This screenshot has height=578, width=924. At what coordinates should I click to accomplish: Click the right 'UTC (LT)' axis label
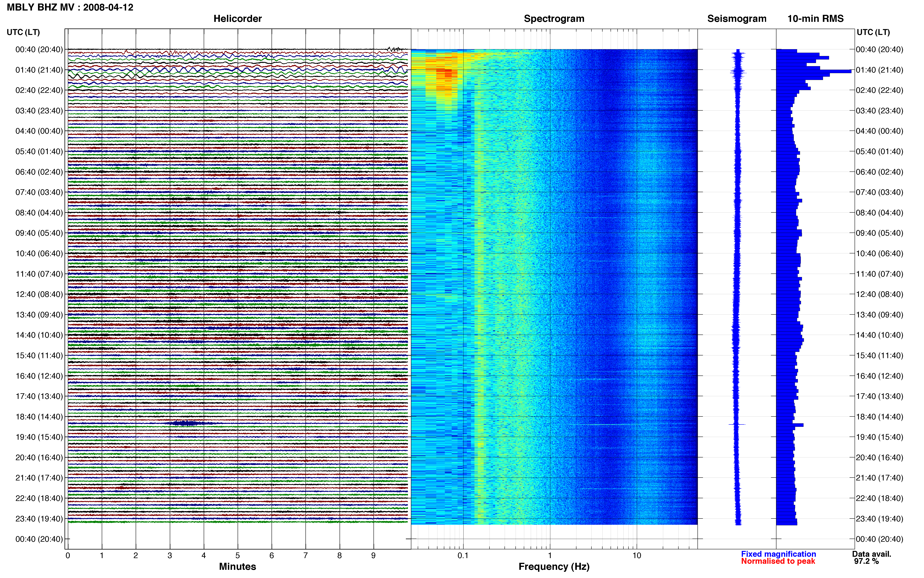coord(873,32)
